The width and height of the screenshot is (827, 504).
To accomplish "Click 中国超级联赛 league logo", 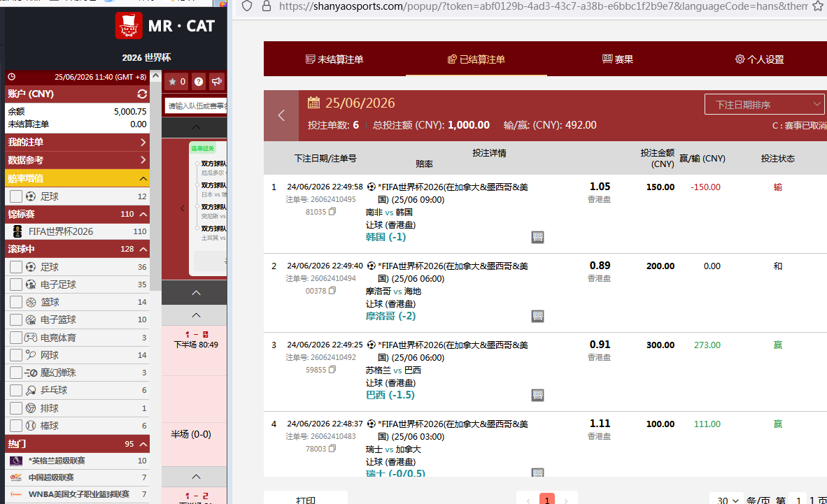I will tap(16, 477).
